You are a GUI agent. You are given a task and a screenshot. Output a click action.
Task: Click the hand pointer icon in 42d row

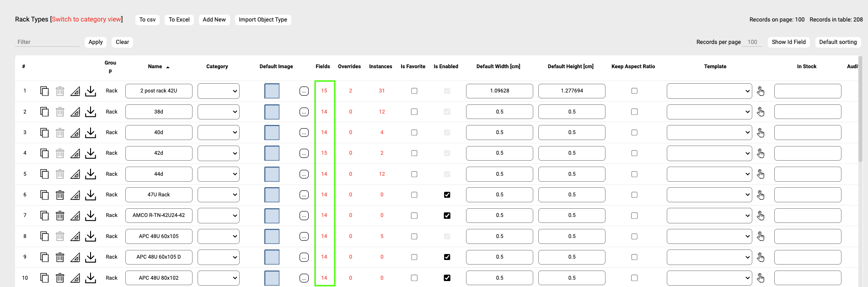[761, 153]
